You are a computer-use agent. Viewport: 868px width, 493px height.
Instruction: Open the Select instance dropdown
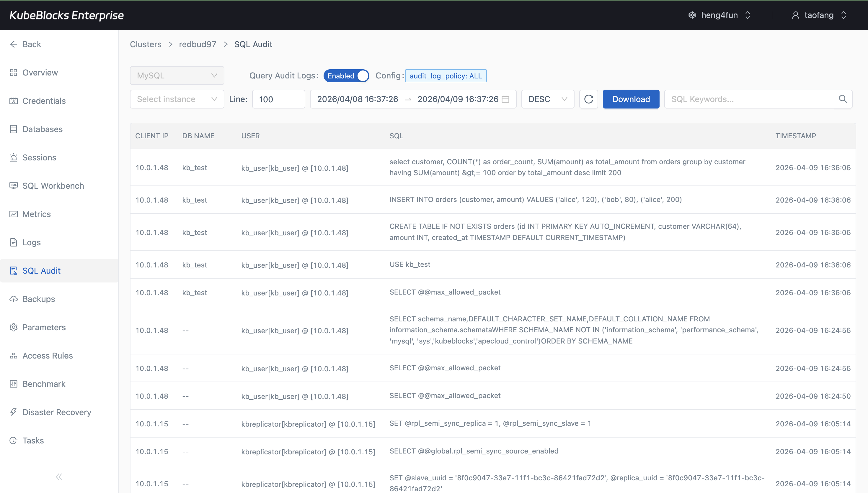pyautogui.click(x=177, y=99)
